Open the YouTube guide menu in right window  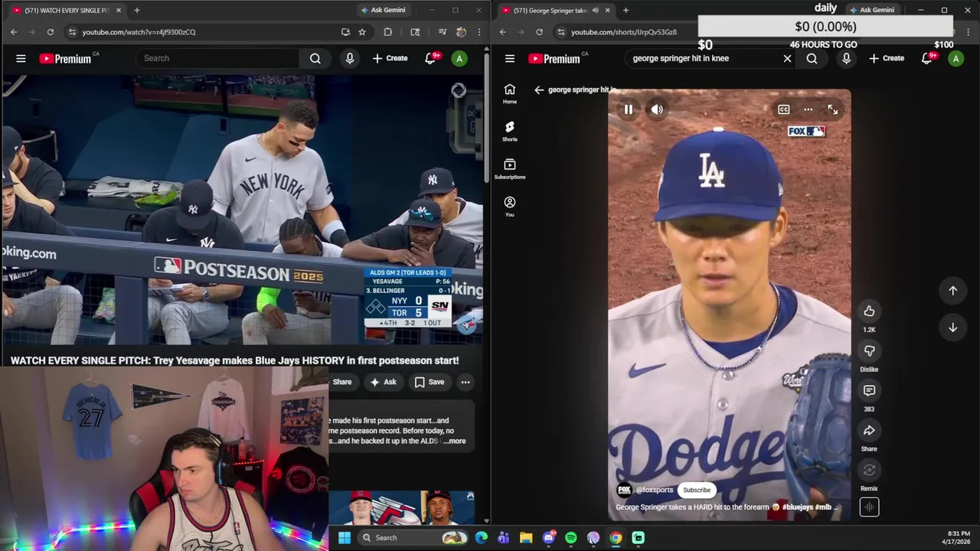pyautogui.click(x=510, y=58)
